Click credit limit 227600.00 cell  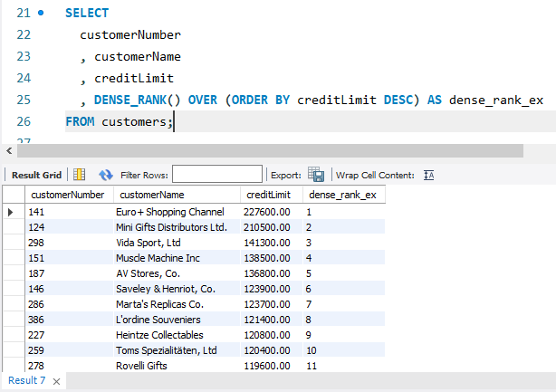(272, 212)
